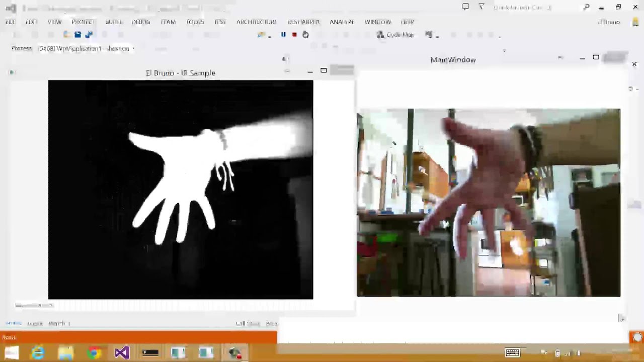
Task: Open the Code Map tool
Action: pyautogui.click(x=395, y=35)
